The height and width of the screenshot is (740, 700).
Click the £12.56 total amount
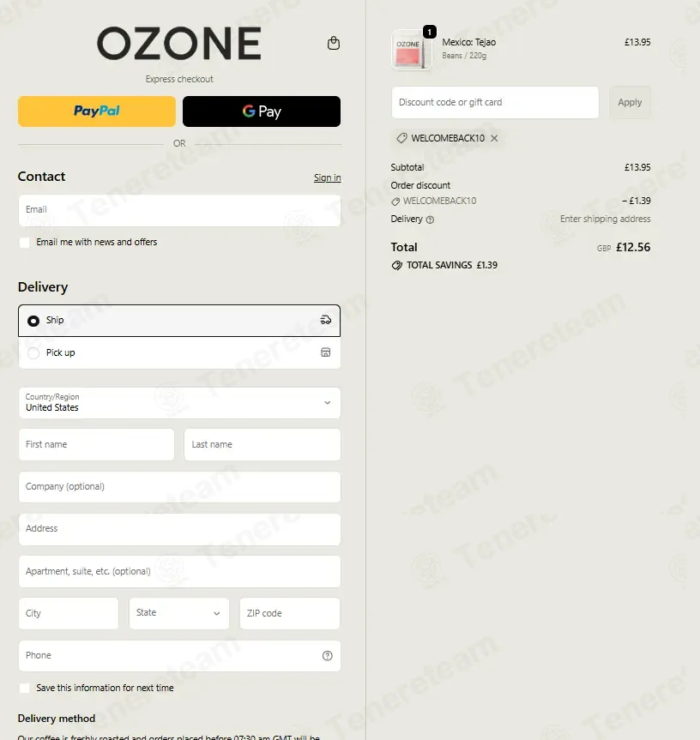633,247
